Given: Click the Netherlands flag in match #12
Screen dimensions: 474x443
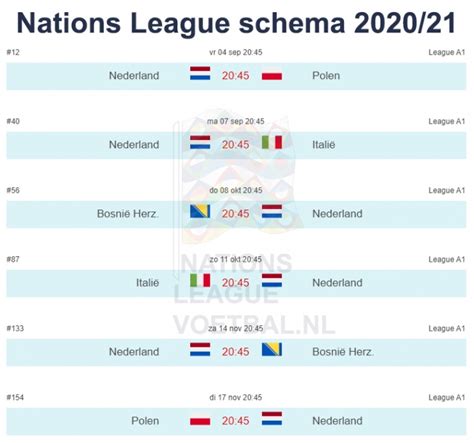Looking at the screenshot, I should [200, 73].
